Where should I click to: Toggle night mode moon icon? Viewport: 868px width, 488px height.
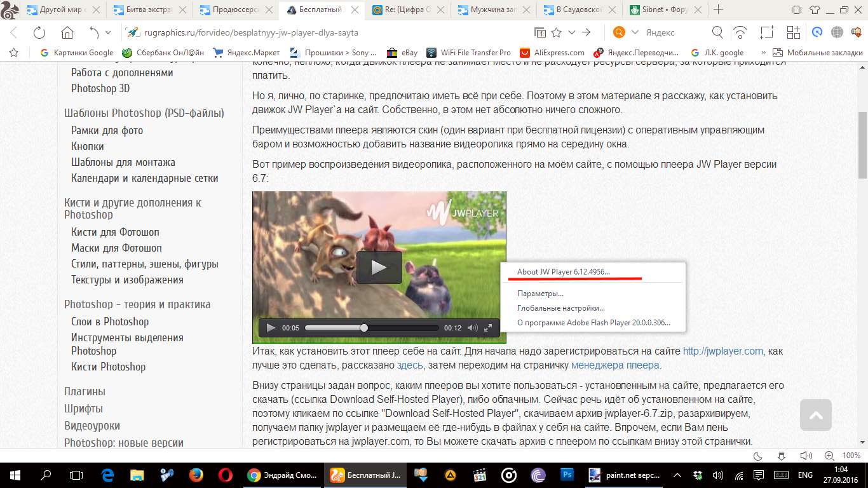757,456
